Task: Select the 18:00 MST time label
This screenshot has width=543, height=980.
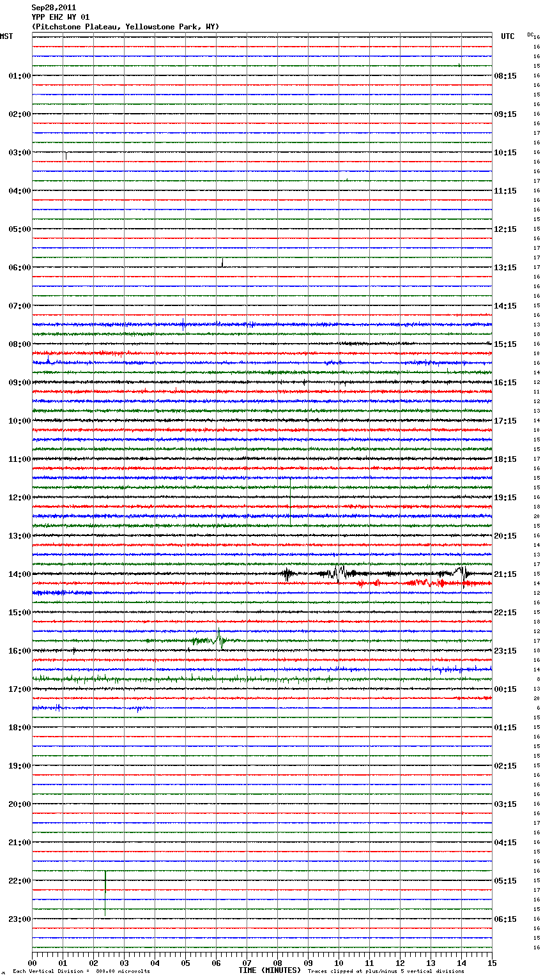Action: (19, 728)
